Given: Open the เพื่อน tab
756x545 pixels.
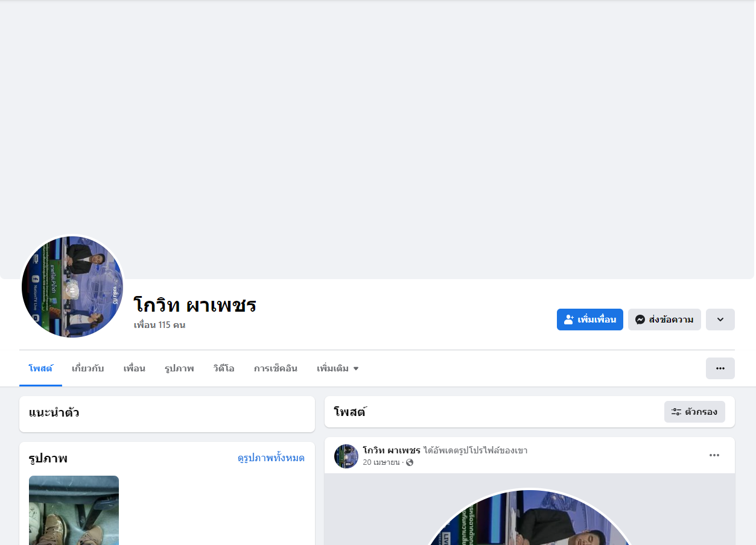Looking at the screenshot, I should point(134,368).
